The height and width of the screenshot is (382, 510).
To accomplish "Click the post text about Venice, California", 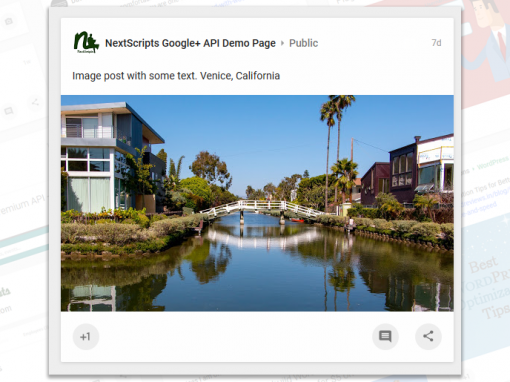I will [176, 76].
